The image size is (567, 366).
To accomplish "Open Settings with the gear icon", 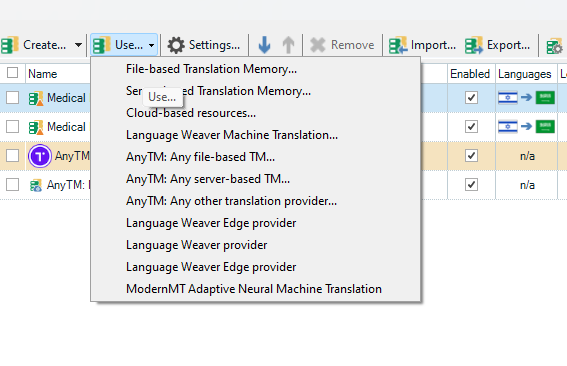I will pos(176,45).
